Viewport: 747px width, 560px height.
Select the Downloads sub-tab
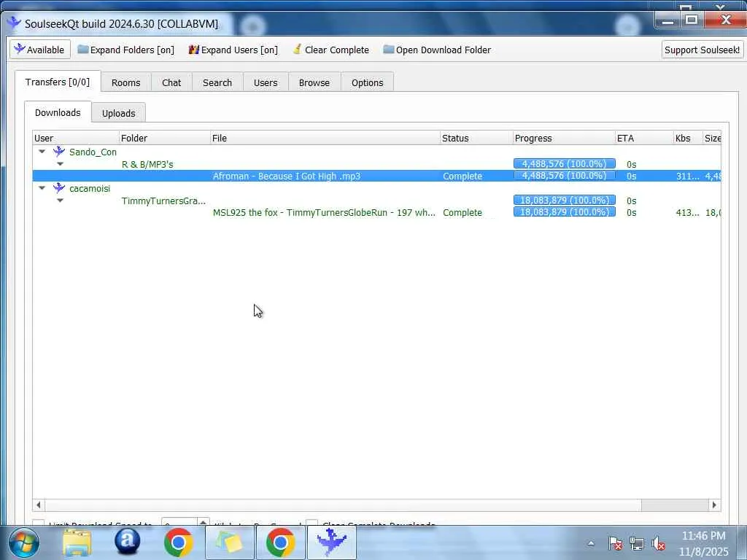58,112
